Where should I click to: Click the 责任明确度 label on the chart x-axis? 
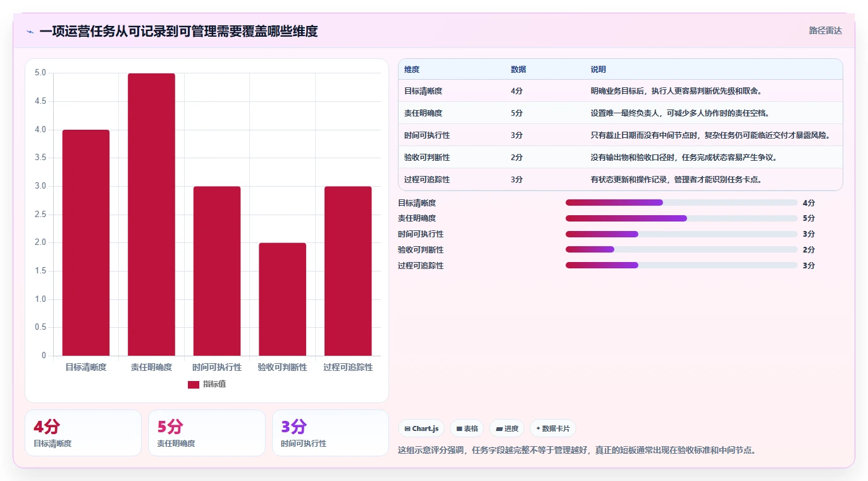click(x=151, y=367)
